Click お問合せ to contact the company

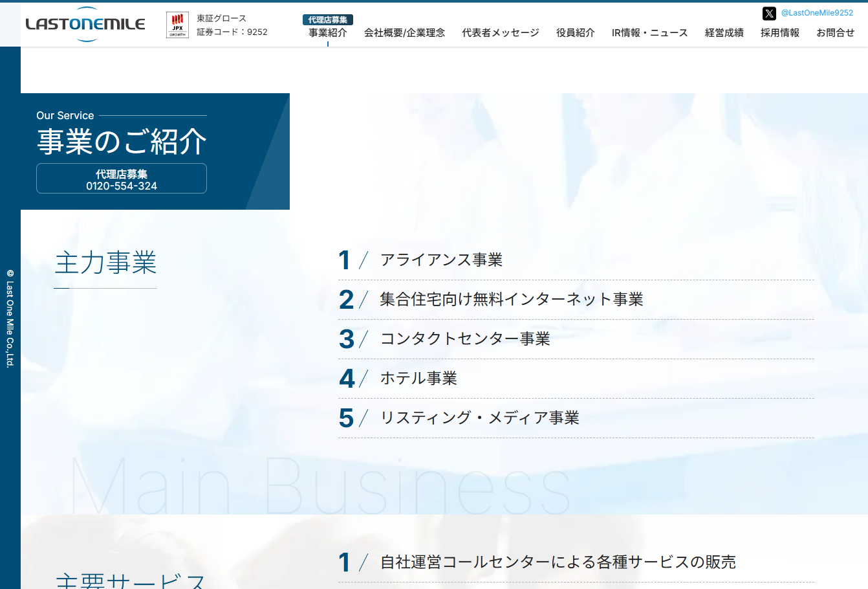point(834,32)
